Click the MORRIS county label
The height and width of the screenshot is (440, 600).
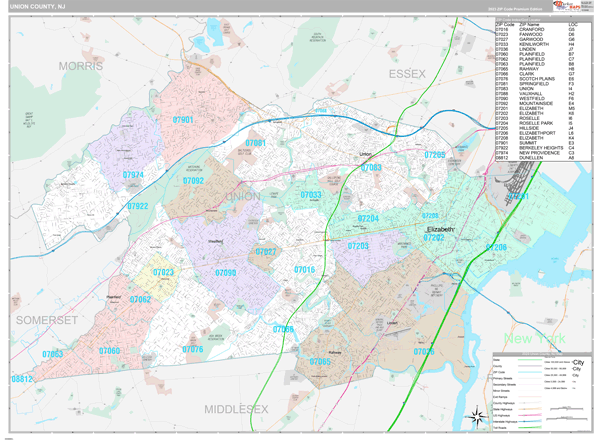click(81, 65)
